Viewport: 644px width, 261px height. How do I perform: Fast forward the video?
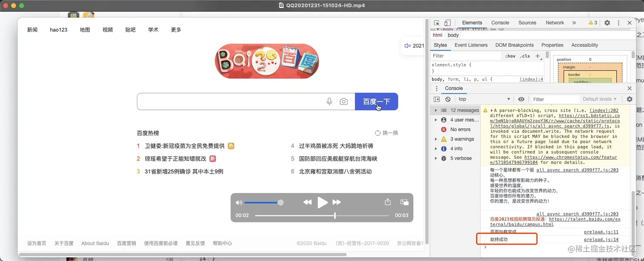336,203
